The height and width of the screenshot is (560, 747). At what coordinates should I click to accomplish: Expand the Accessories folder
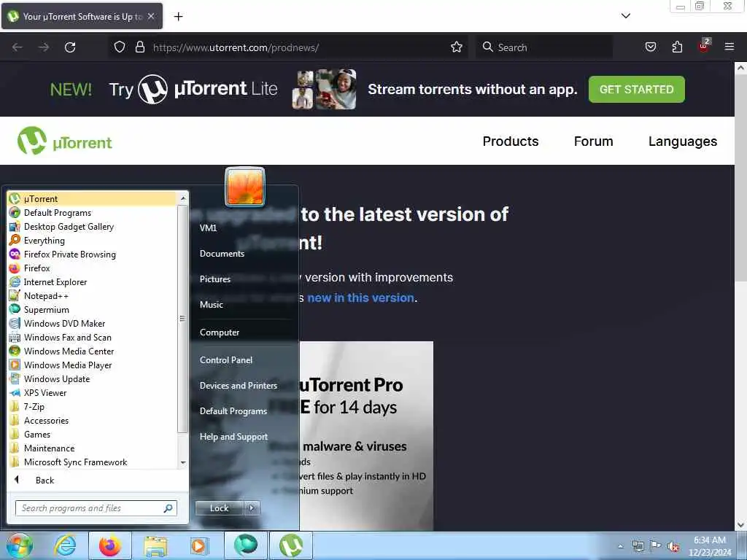coord(93,420)
